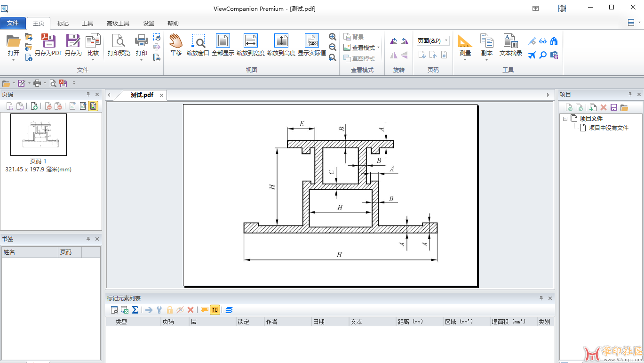The image size is (644, 363).
Task: Switch to the 设置 ribbon tab
Action: 149,23
